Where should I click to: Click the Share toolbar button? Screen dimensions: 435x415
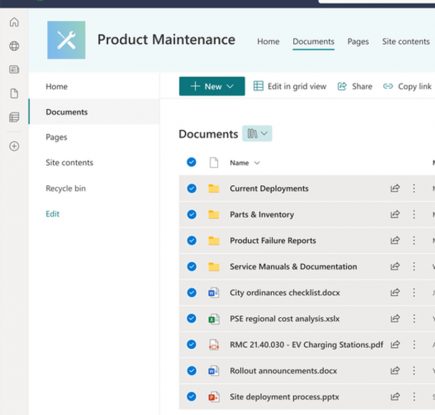point(355,86)
